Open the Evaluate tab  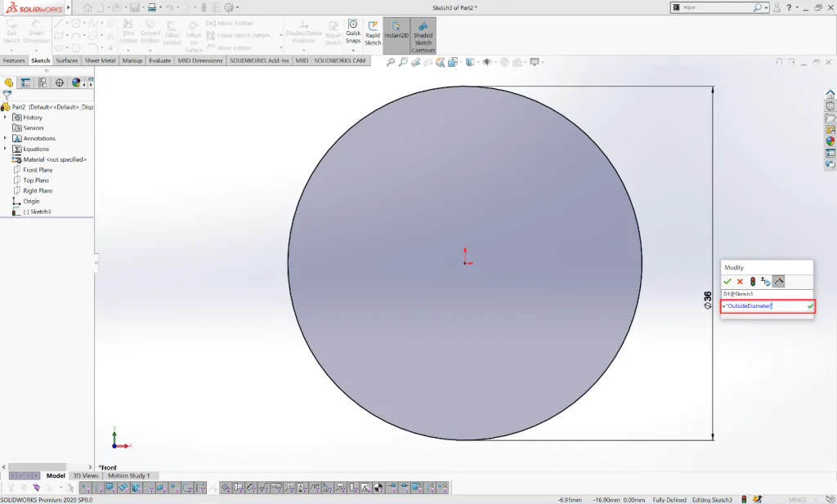[159, 60]
